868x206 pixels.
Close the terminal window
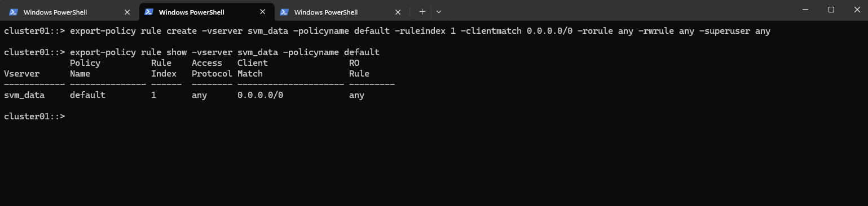(856, 10)
